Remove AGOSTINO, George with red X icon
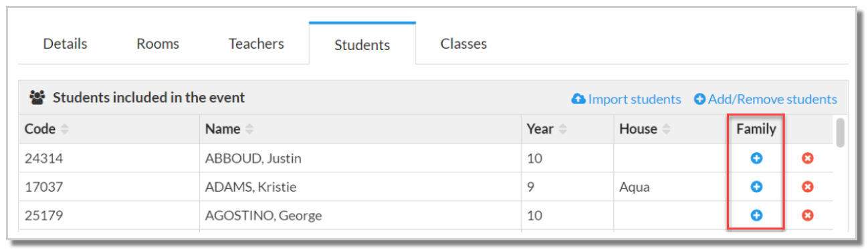This screenshot has width=868, height=249. tap(807, 216)
